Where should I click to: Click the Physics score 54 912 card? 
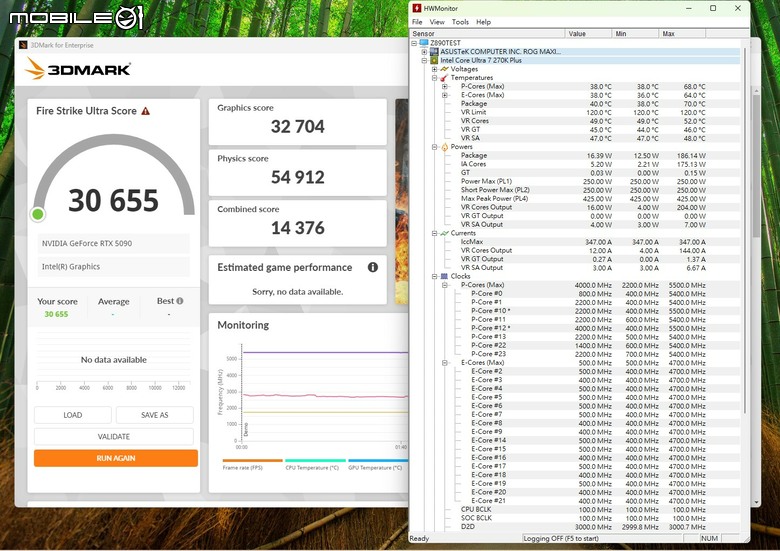coord(297,173)
